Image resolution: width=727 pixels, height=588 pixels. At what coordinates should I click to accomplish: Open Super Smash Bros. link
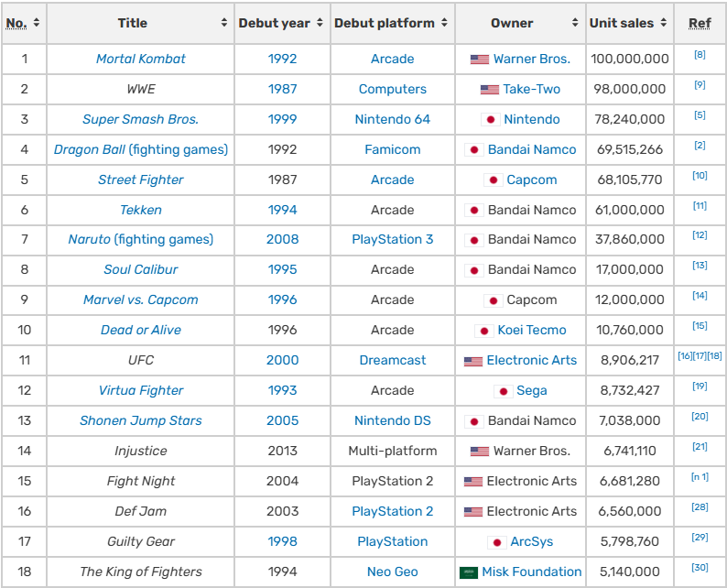140,119
